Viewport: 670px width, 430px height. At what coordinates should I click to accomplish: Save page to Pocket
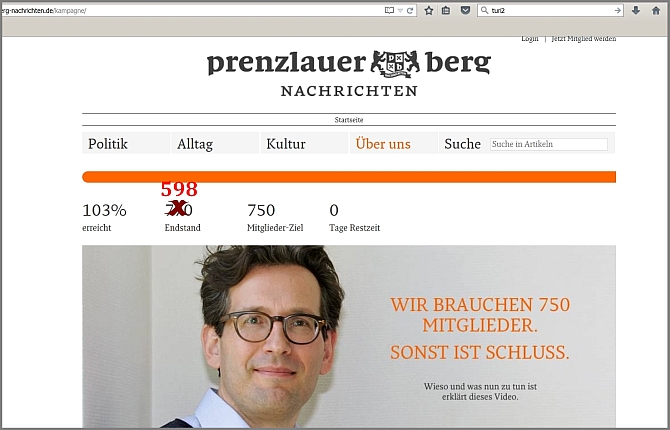465,10
